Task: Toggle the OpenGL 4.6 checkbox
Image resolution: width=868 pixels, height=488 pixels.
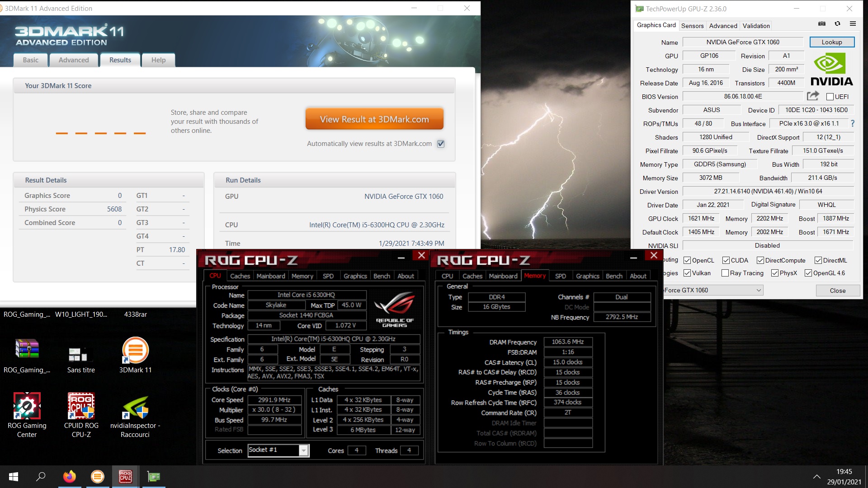Action: (808, 273)
